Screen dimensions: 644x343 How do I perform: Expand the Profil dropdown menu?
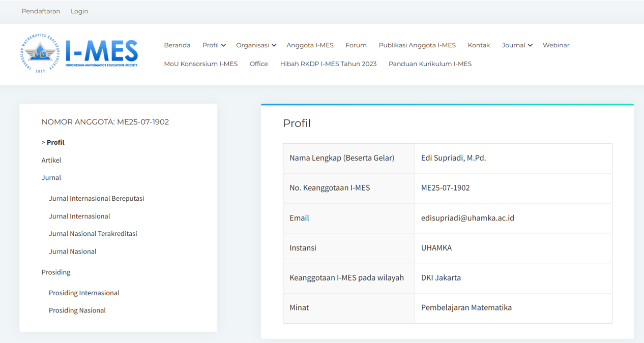tap(214, 45)
